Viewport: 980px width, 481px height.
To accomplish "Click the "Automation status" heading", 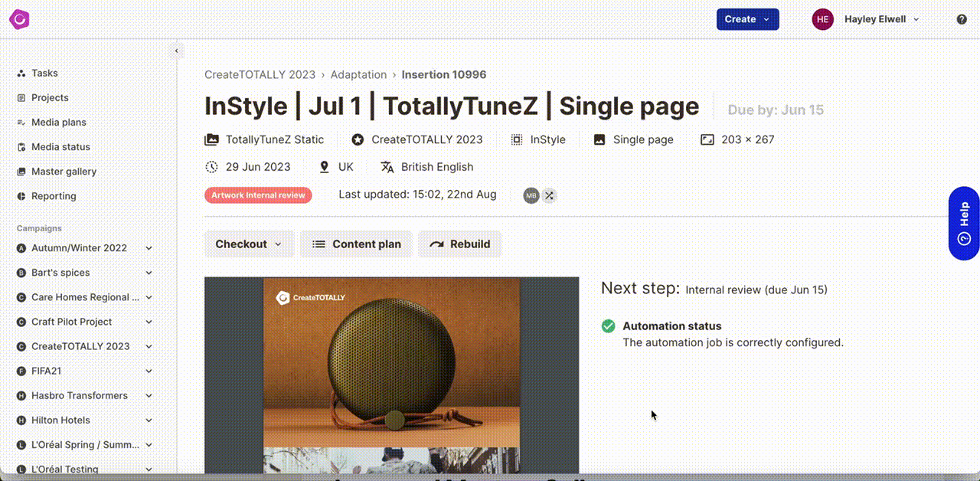I will [x=672, y=326].
